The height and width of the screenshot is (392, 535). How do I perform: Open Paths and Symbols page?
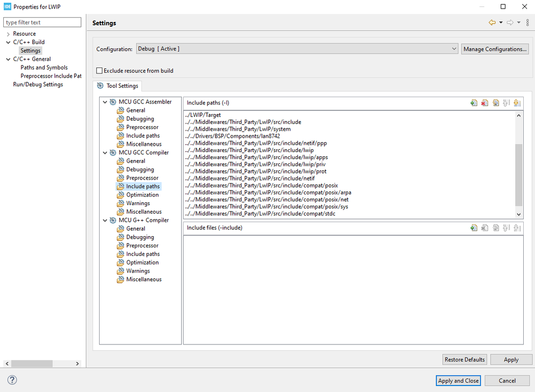[x=44, y=67]
